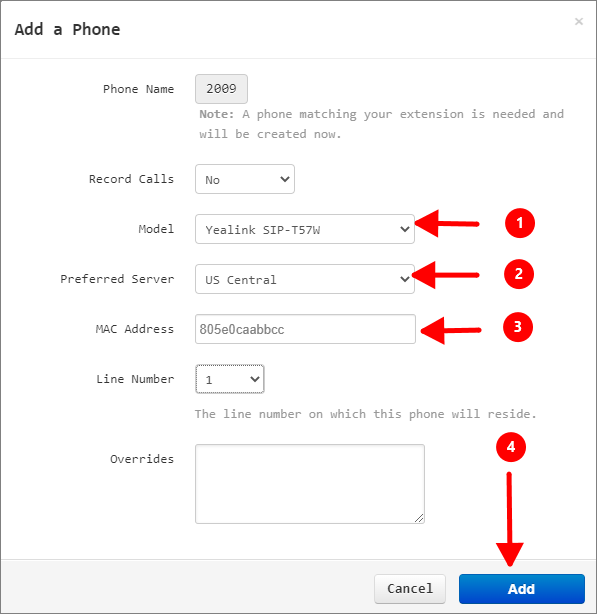Click the red arrow pointing at Preferred Server
The height and width of the screenshot is (614, 597).
click(x=445, y=275)
